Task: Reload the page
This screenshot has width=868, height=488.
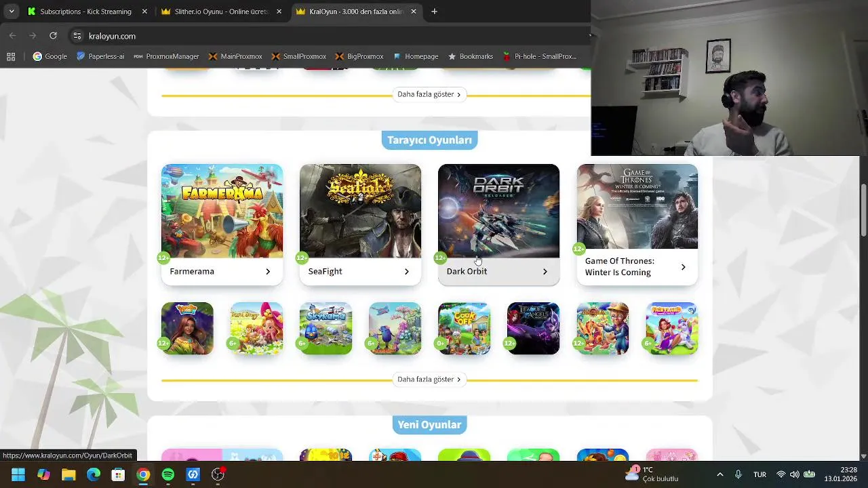Action: (53, 36)
